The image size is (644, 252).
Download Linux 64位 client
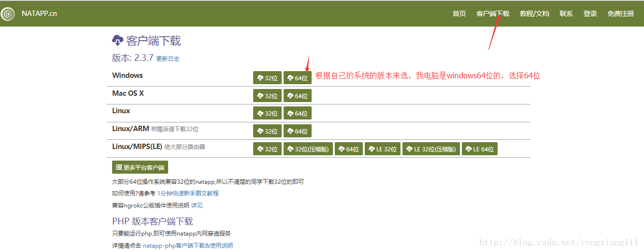(x=298, y=113)
